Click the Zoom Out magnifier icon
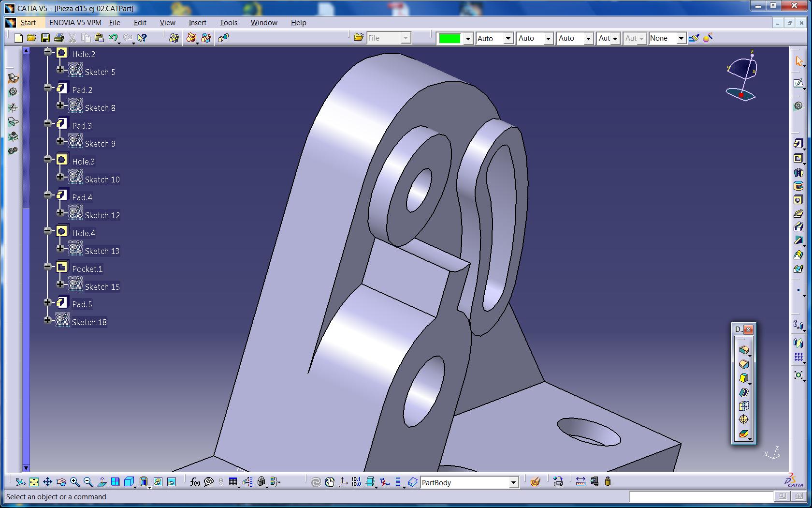 pos(88,482)
